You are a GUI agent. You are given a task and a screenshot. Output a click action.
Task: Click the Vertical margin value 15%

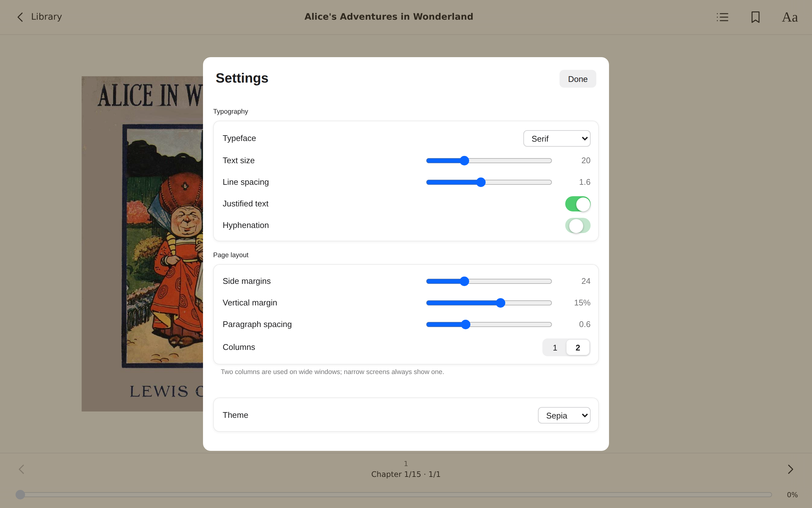coord(582,303)
